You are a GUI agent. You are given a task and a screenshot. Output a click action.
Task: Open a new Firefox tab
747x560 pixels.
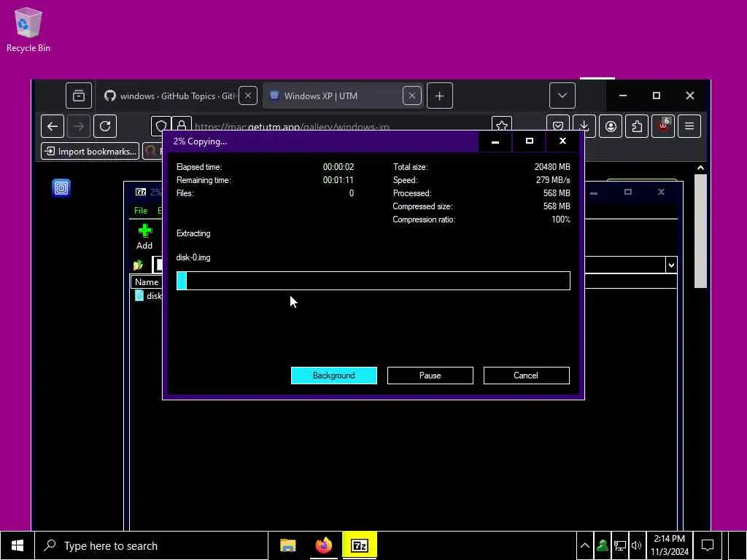[x=439, y=96]
